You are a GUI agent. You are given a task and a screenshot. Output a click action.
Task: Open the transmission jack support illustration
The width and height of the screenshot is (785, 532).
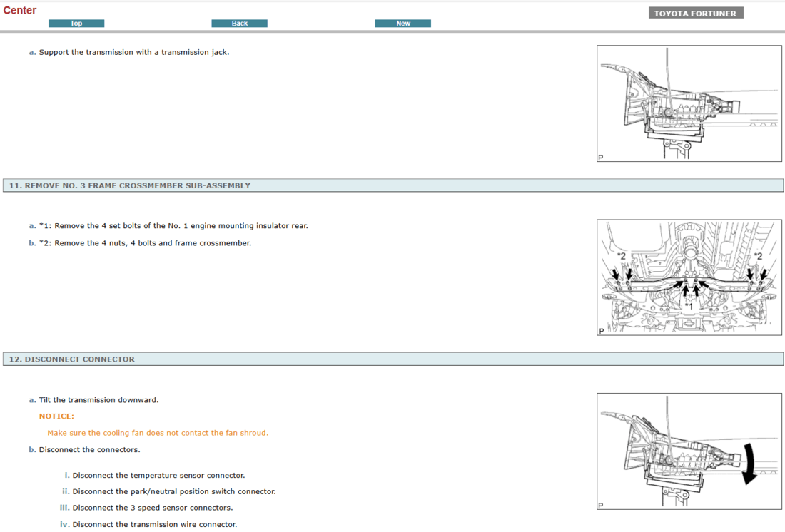pos(689,103)
